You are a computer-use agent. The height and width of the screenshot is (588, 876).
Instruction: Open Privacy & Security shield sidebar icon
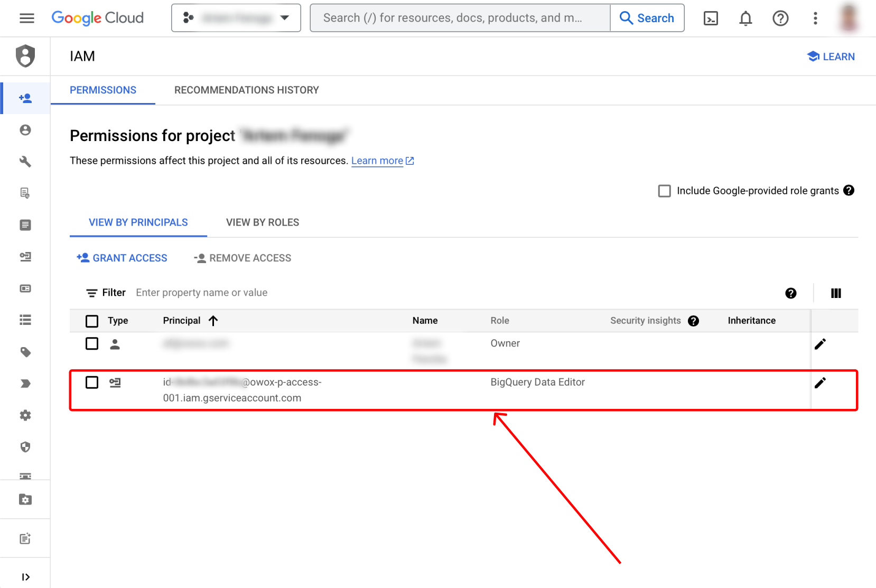click(25, 447)
